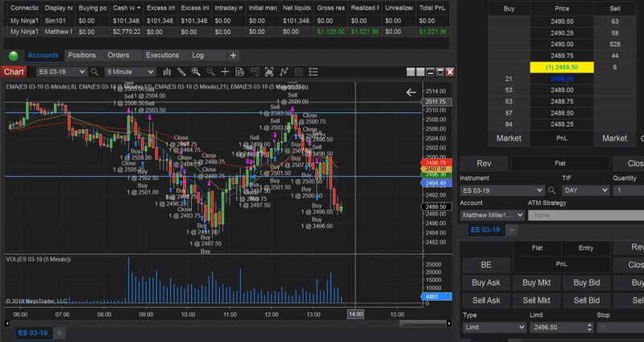This screenshot has width=644, height=342.
Task: Open the chart bar style icon
Action: [x=167, y=72]
